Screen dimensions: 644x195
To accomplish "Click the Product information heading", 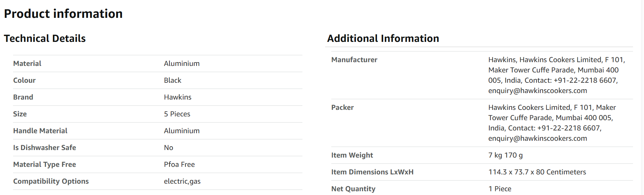I will coord(63,14).
